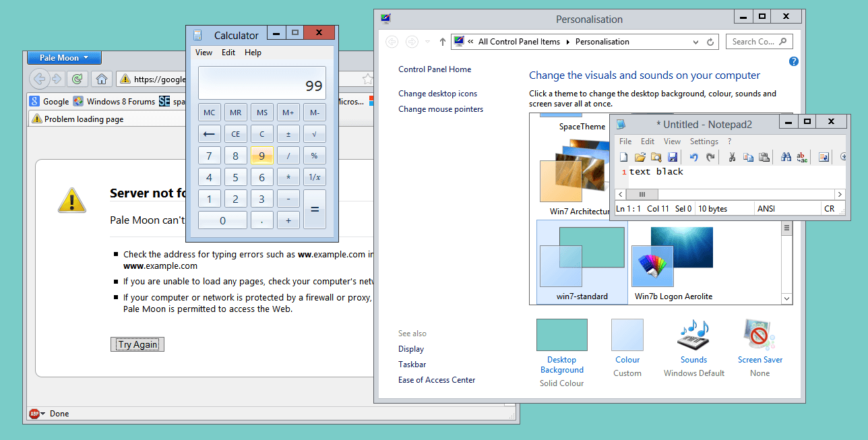Click Notepad2's right scroll arrow
This screenshot has height=440, width=868.
840,195
